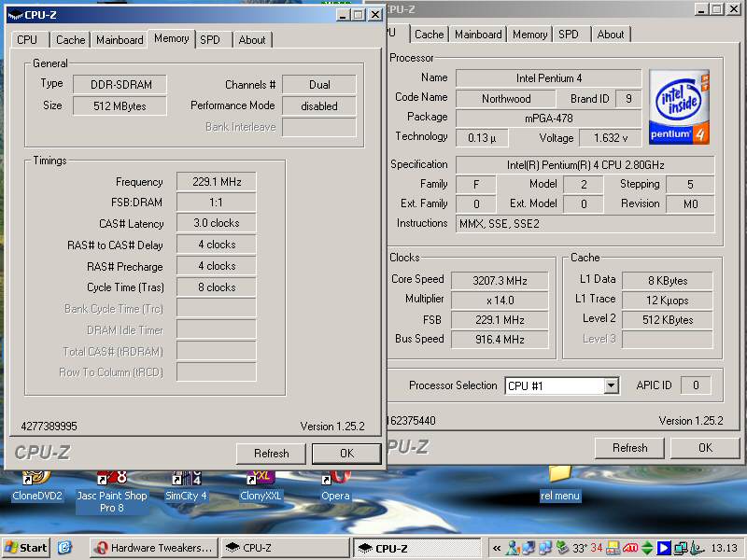This screenshot has height=560, width=747.
Task: Click the 'disabled' Performance Mode value
Action: pyautogui.click(x=319, y=106)
